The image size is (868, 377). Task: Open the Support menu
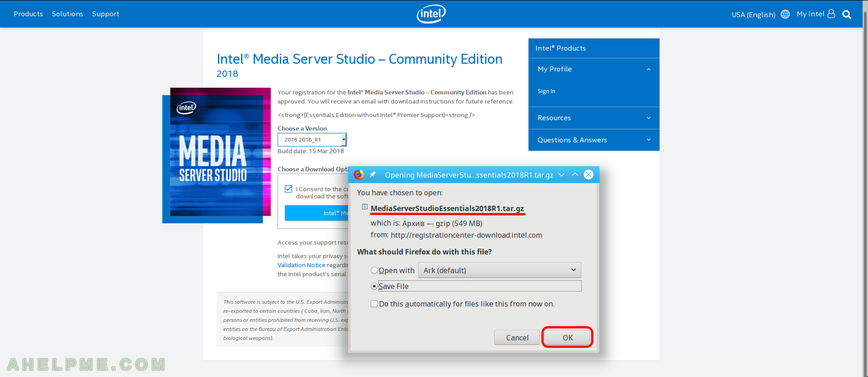tap(106, 14)
